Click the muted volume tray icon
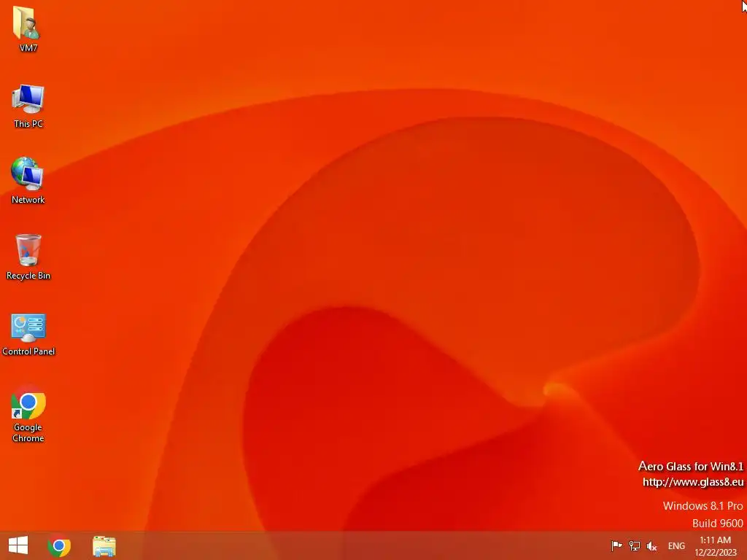The image size is (747, 560). (x=651, y=545)
